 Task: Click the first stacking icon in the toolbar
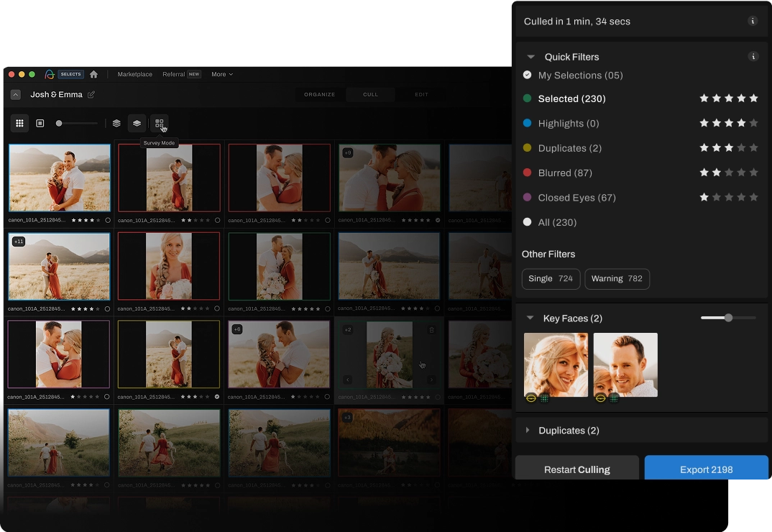(x=116, y=123)
